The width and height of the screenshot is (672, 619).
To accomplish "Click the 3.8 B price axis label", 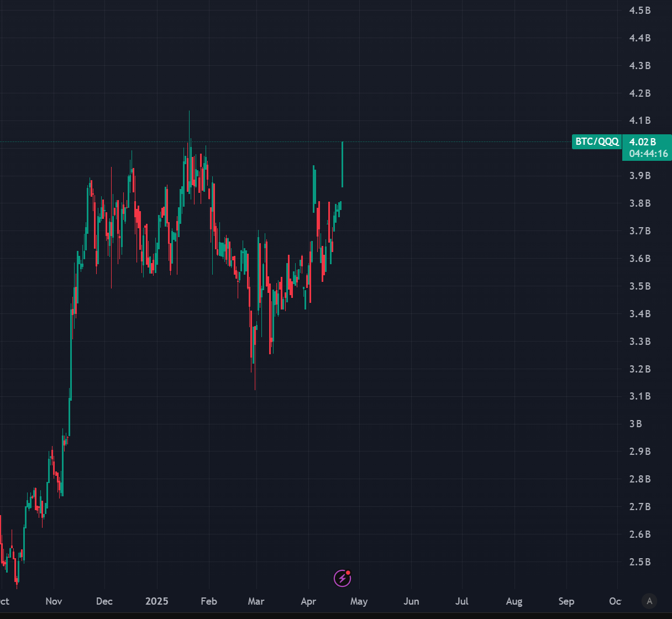I will [x=640, y=203].
